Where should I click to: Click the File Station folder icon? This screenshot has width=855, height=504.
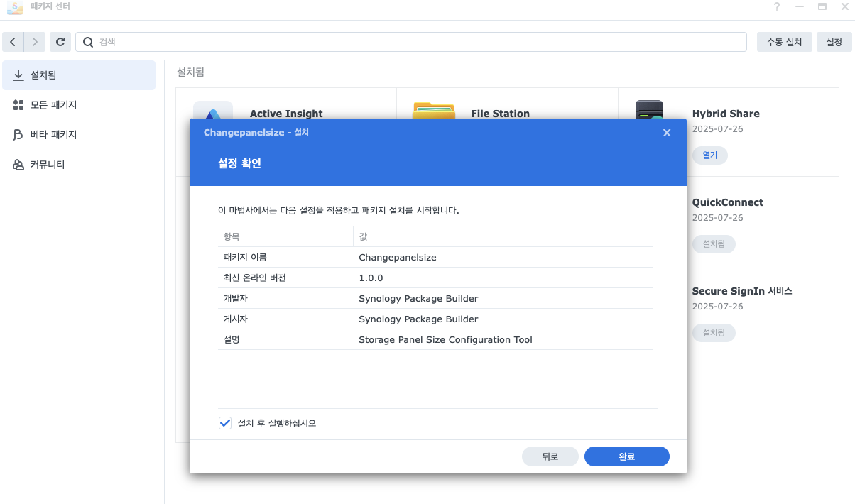433,110
